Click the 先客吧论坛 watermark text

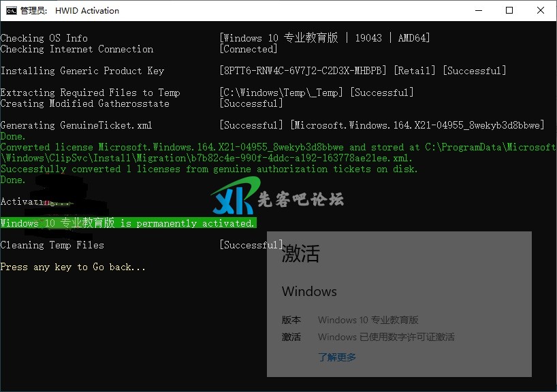pos(301,199)
